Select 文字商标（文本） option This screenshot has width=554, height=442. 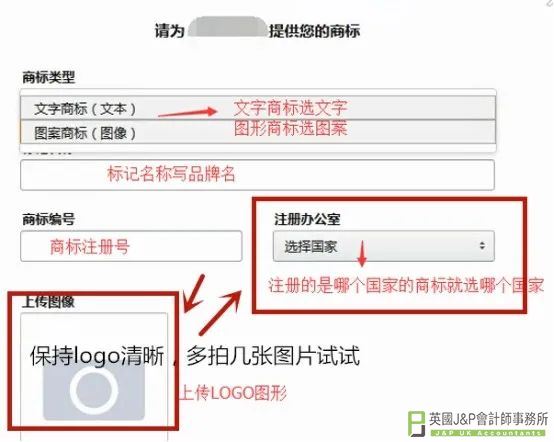(x=258, y=108)
